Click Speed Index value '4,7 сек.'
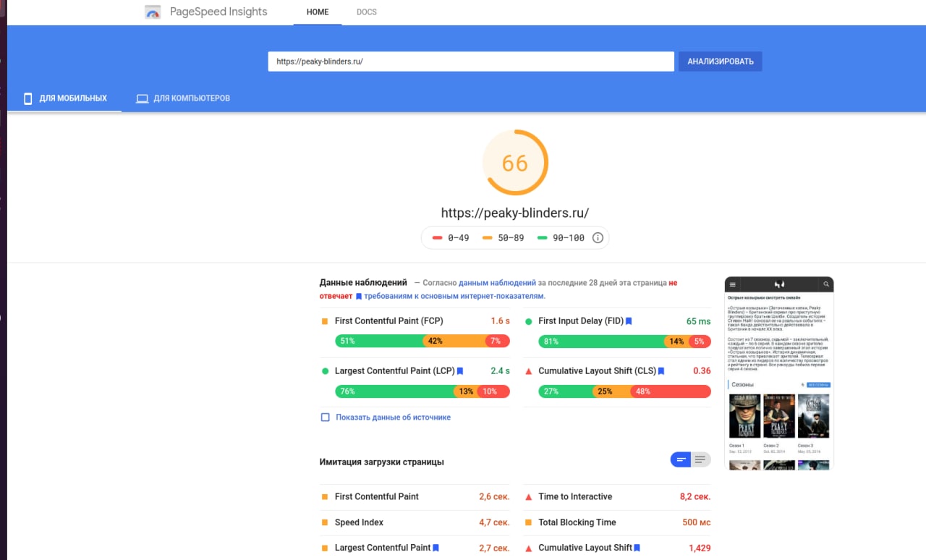926x560 pixels. [x=494, y=522]
